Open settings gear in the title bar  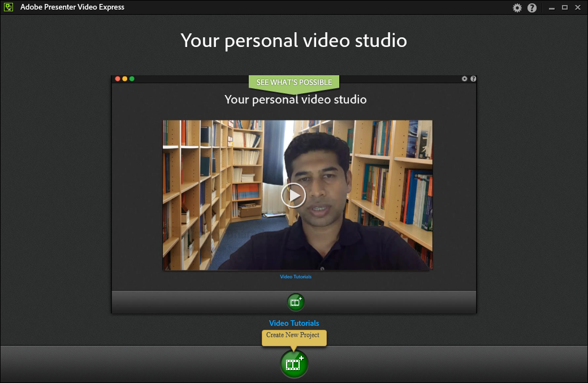pos(517,8)
